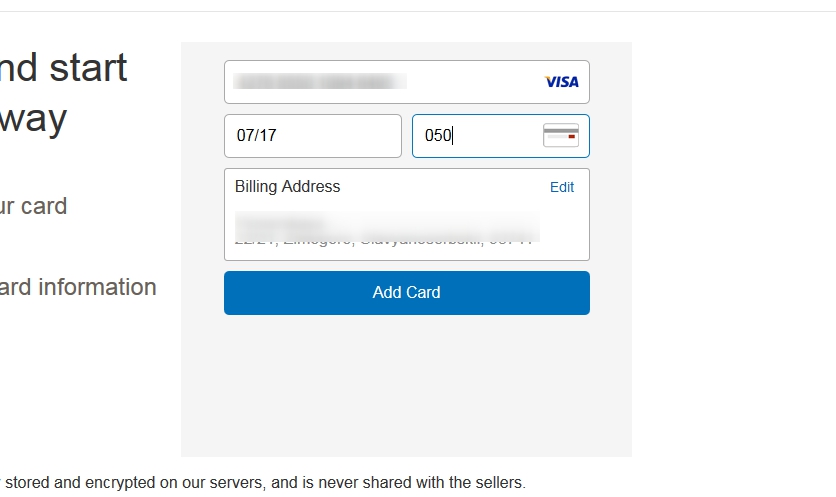Viewport: 836px width, 497px height.
Task: Click the 'ur card' step text
Action: point(33,206)
